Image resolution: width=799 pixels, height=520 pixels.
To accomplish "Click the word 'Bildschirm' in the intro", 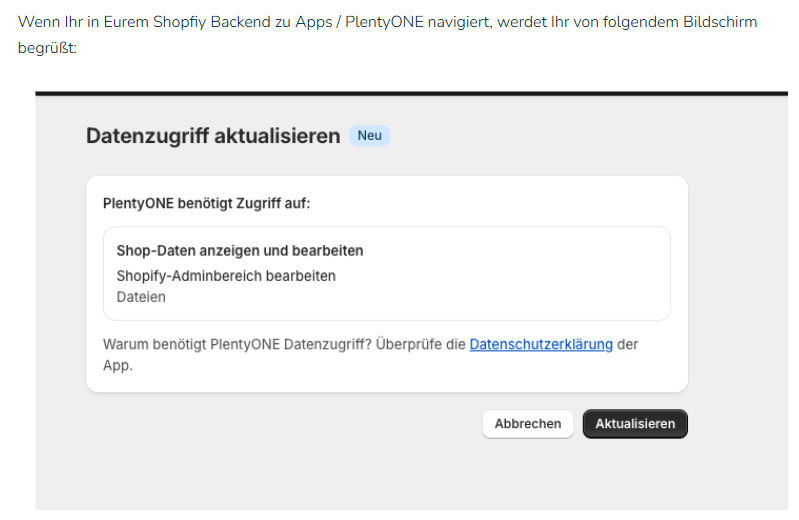I will [722, 22].
